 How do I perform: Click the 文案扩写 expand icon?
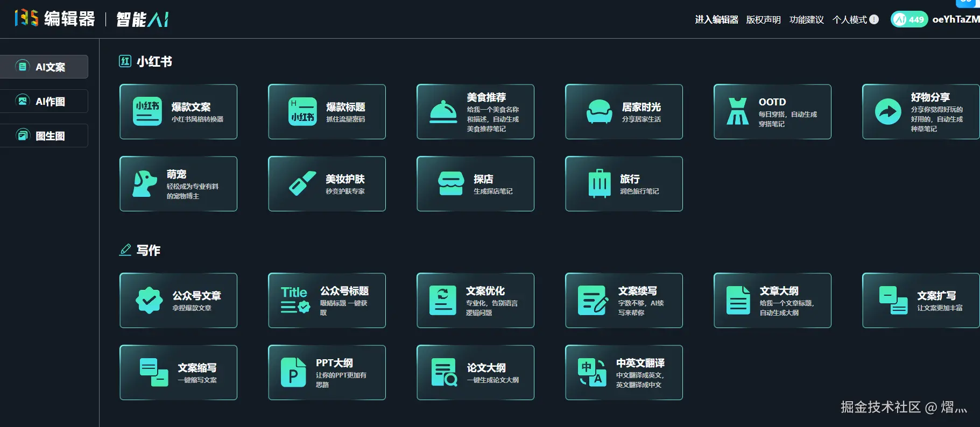(x=893, y=300)
